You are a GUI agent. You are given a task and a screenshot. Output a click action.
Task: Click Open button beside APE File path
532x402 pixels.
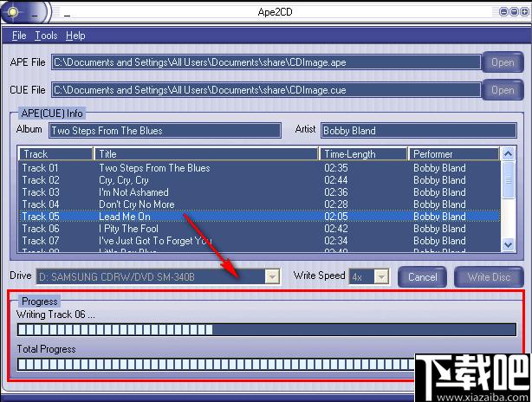[503, 62]
